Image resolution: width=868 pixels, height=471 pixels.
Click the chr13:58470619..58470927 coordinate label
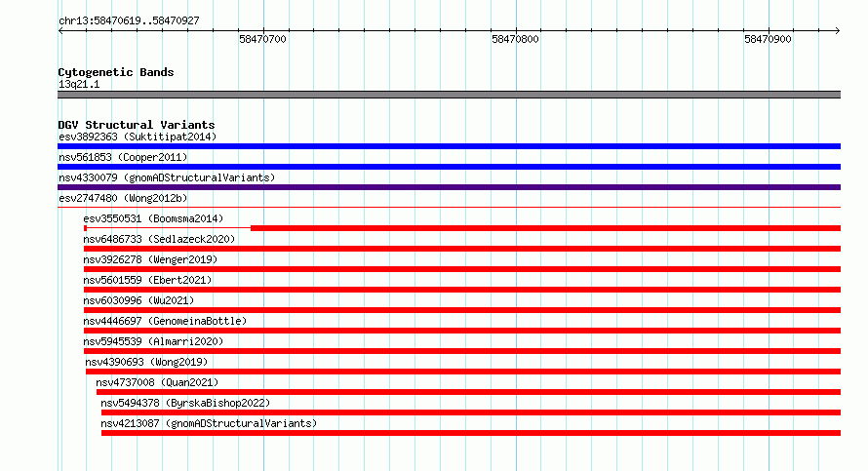point(129,21)
